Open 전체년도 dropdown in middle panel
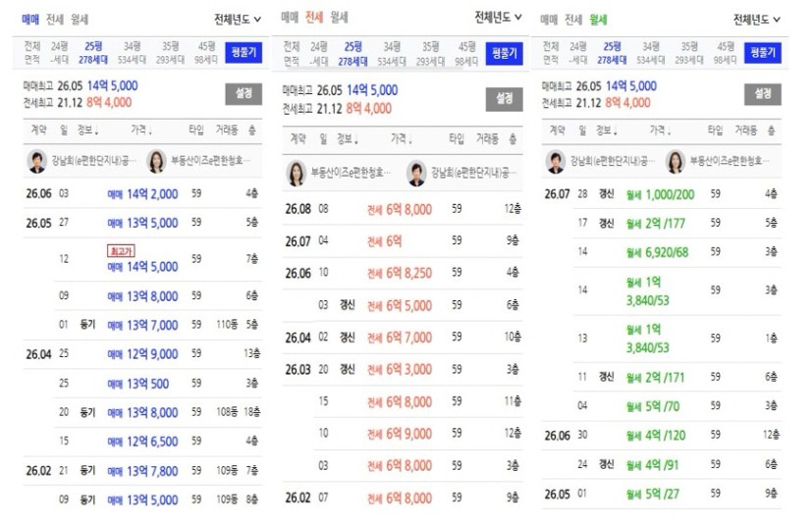812x525 pixels. (498, 17)
